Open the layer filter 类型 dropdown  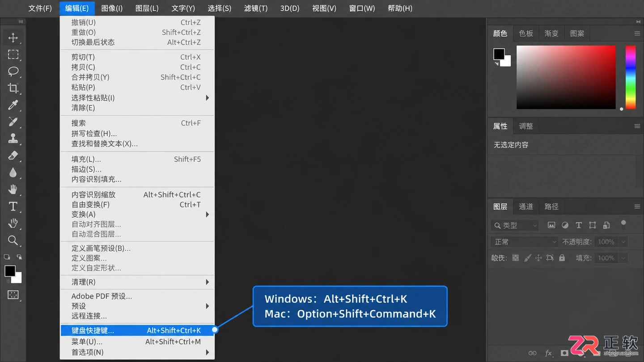(515, 226)
